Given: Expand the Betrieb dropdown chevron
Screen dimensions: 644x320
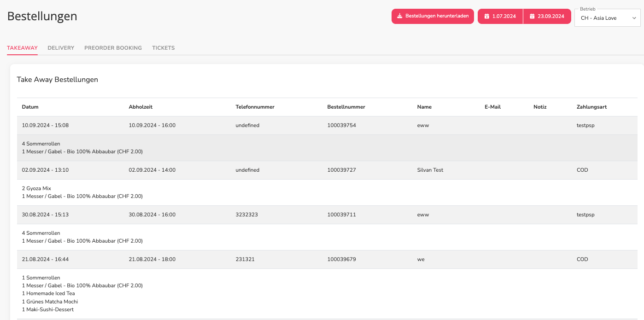Looking at the screenshot, I should [x=634, y=18].
